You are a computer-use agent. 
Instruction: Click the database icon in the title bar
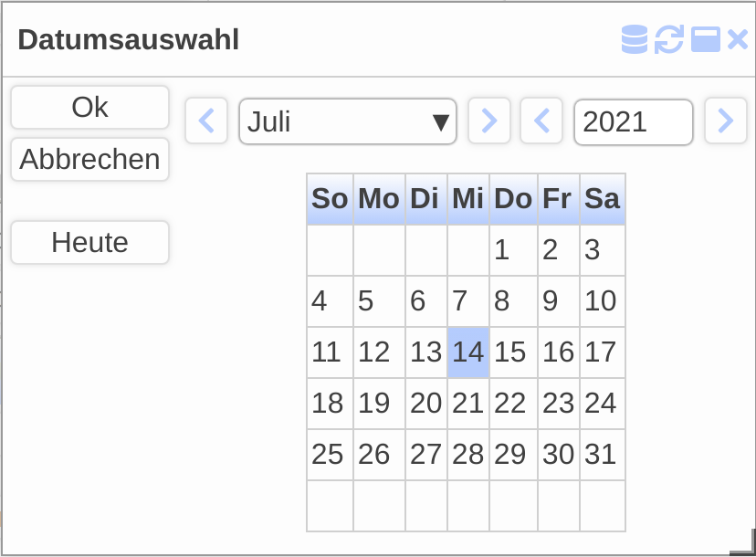pos(634,39)
